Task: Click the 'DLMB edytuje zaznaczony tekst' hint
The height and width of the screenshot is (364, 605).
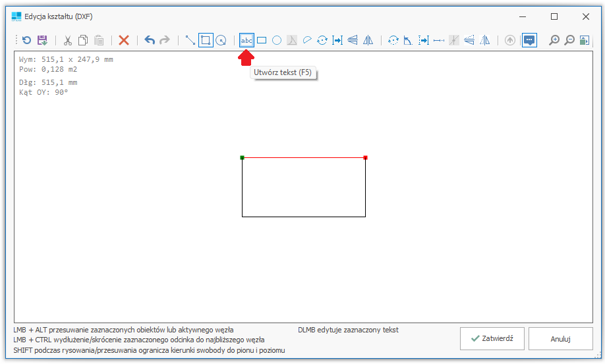Action: [348, 330]
